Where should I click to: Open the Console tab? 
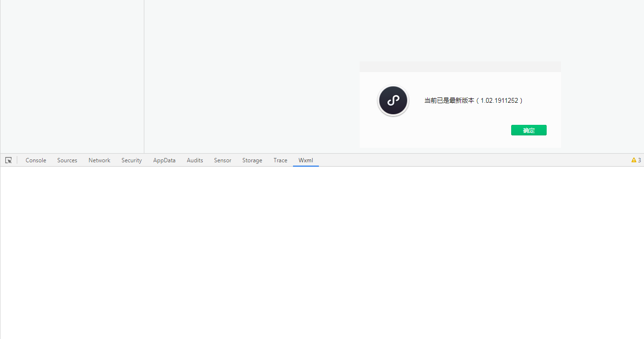pyautogui.click(x=36, y=160)
